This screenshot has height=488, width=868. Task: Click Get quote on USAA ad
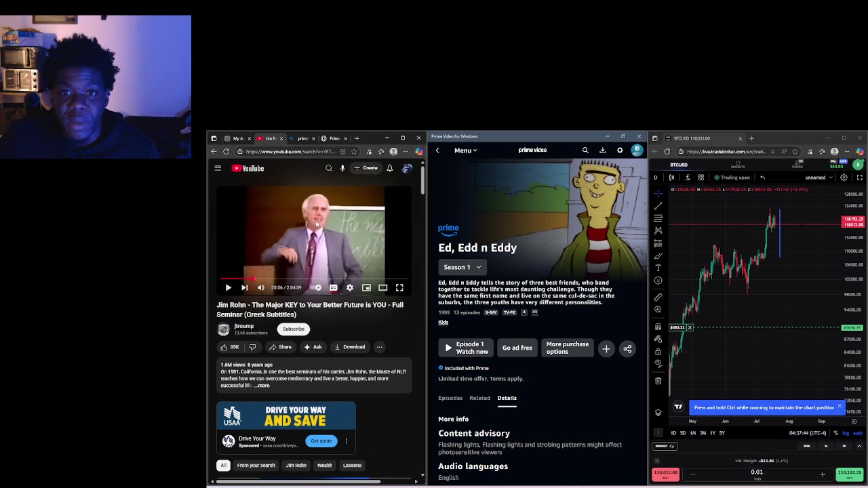321,441
